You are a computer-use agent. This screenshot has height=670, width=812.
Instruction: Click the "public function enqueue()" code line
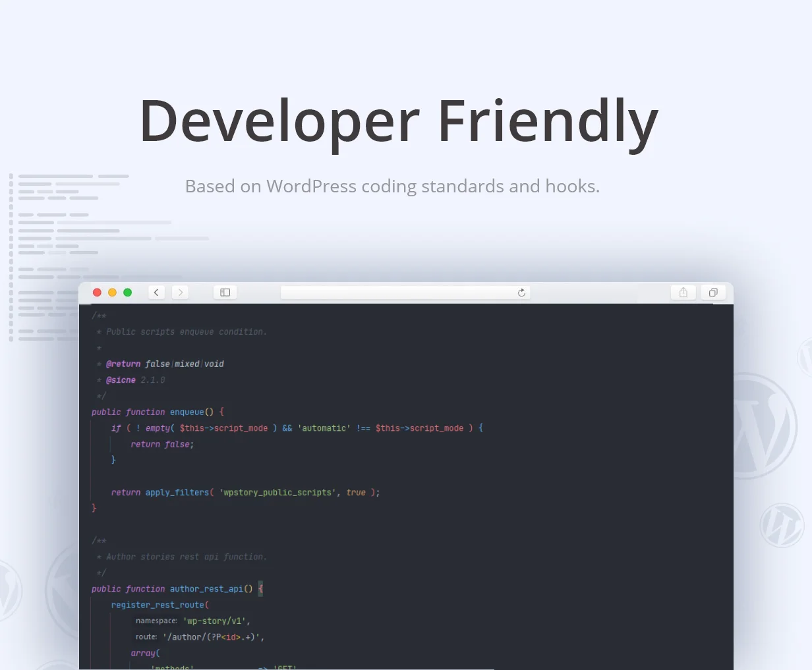tap(158, 412)
